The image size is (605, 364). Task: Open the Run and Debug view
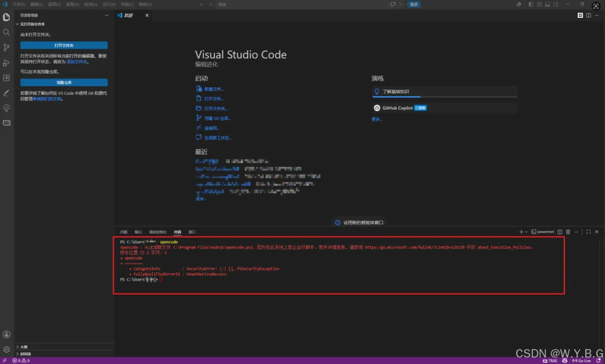7,63
